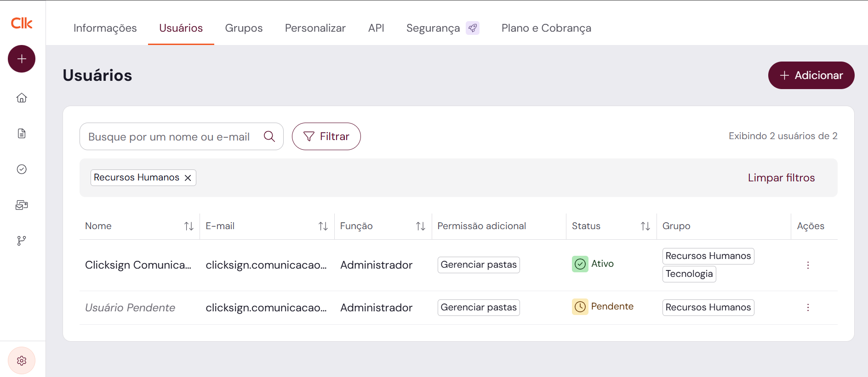This screenshot has width=868, height=377.
Task: Focus the name or e-mail search field
Action: (170, 136)
